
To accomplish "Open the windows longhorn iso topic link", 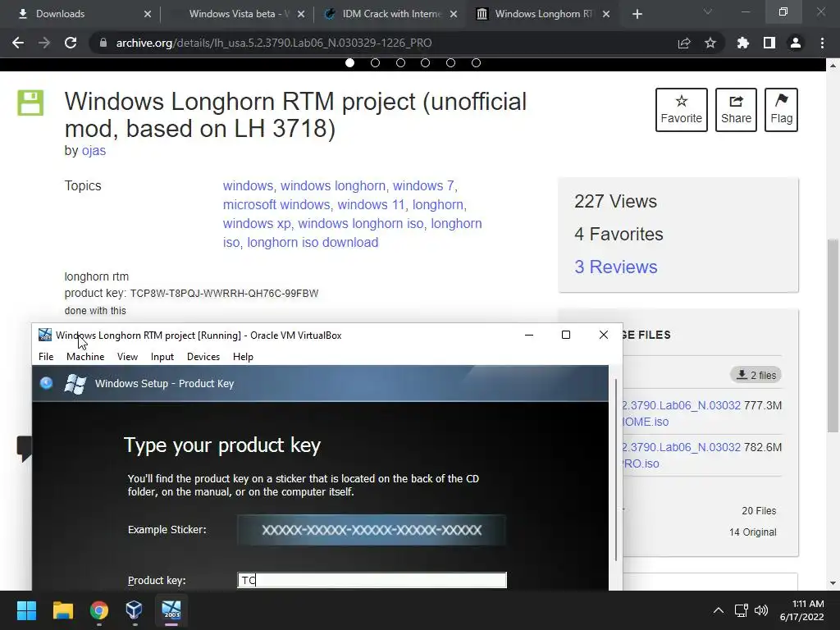I will pyautogui.click(x=361, y=223).
